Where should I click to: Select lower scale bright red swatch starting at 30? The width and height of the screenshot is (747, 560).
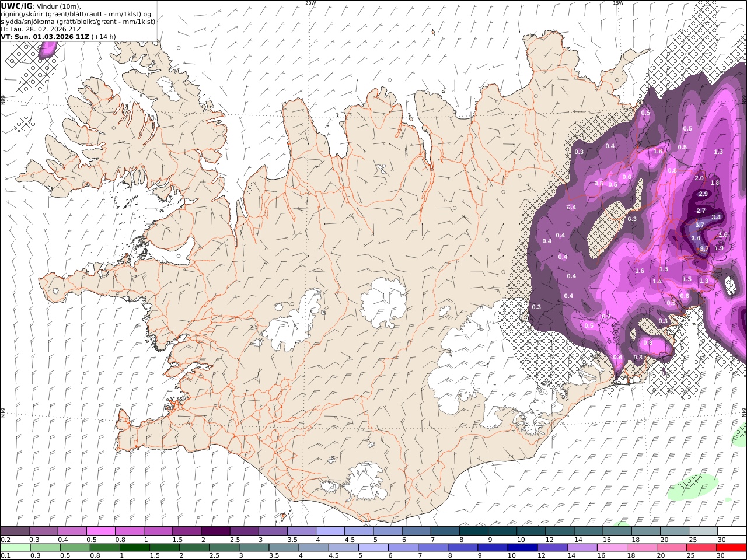click(732, 548)
